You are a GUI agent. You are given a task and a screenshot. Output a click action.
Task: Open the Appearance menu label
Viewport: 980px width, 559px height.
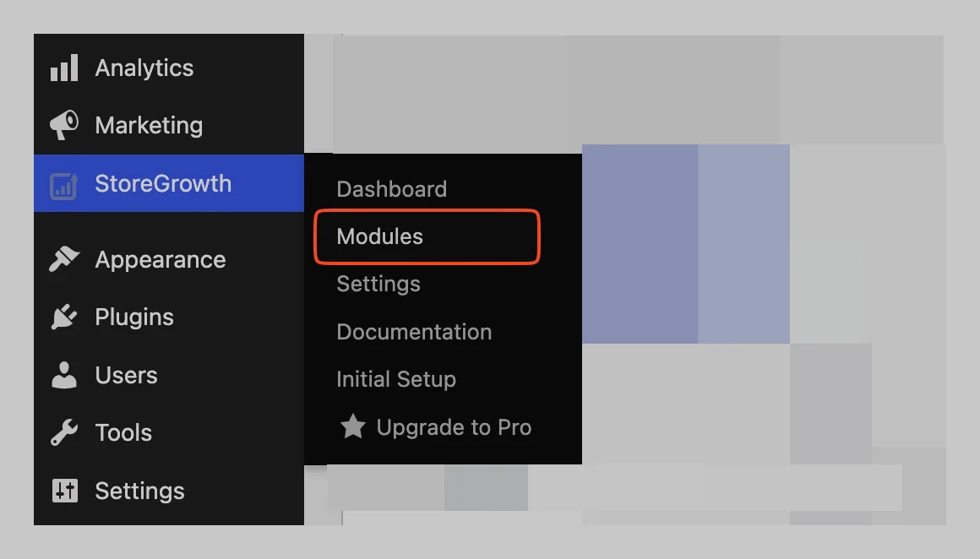point(160,260)
